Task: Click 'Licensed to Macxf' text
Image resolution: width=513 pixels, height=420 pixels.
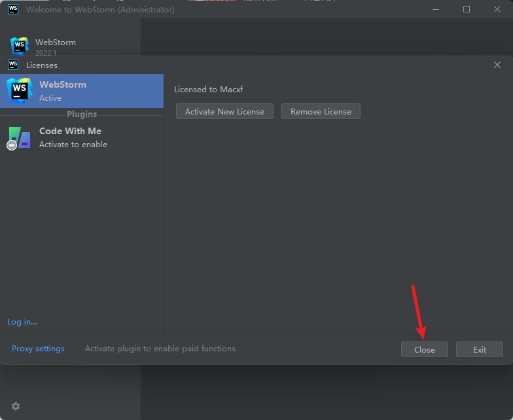Action: coord(208,89)
